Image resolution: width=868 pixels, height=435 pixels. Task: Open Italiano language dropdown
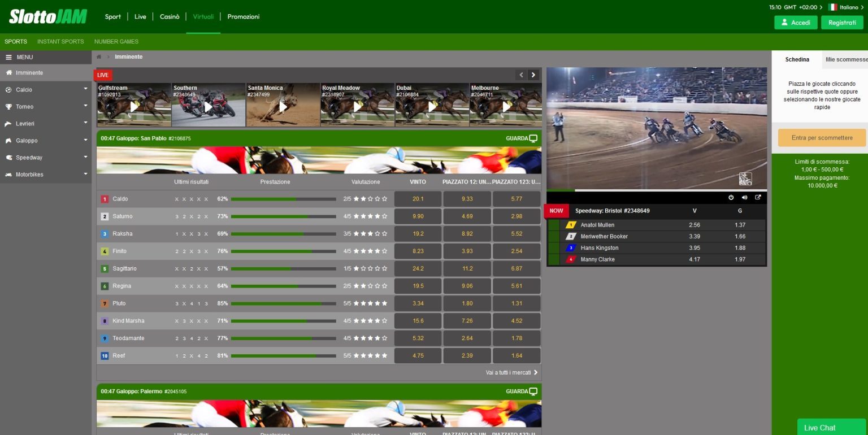click(846, 7)
